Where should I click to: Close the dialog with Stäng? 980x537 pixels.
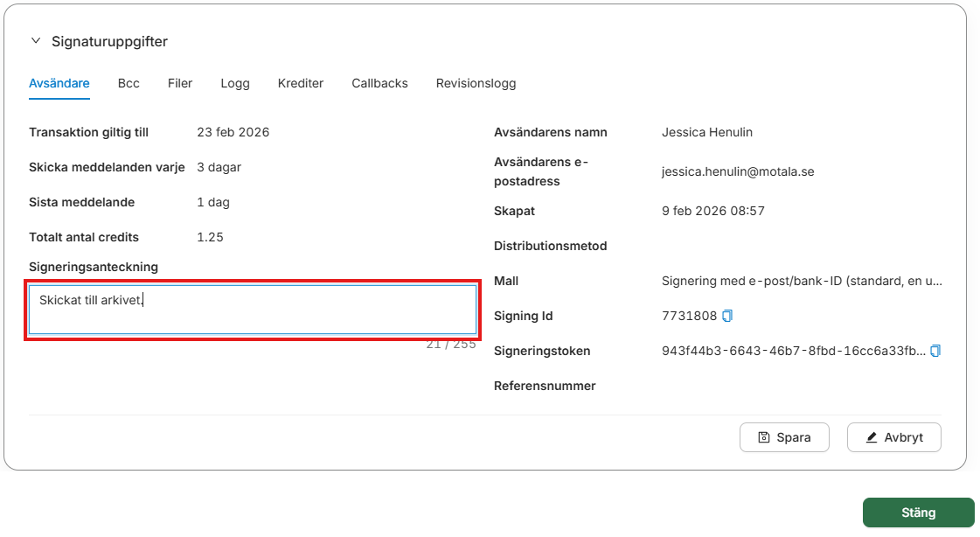pos(918,513)
